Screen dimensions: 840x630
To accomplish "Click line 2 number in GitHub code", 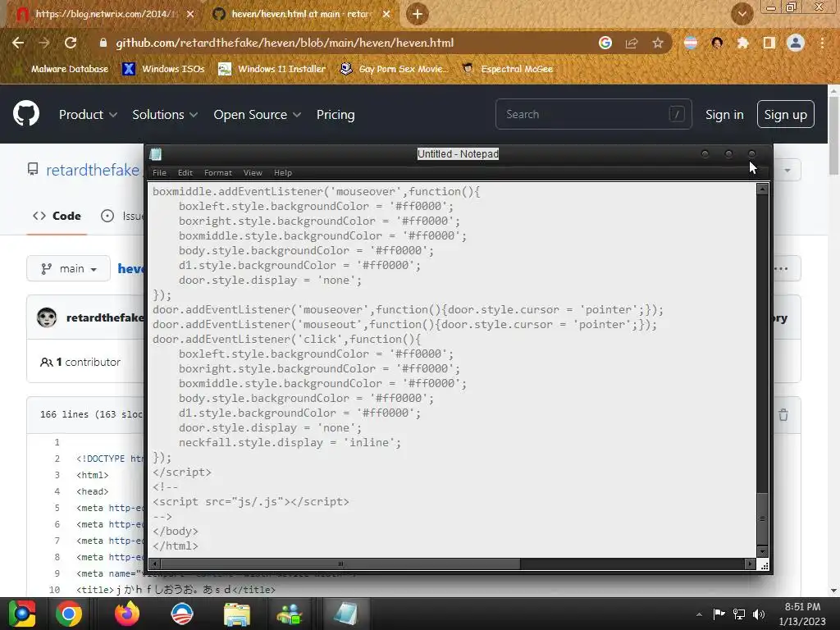I will [57, 459].
